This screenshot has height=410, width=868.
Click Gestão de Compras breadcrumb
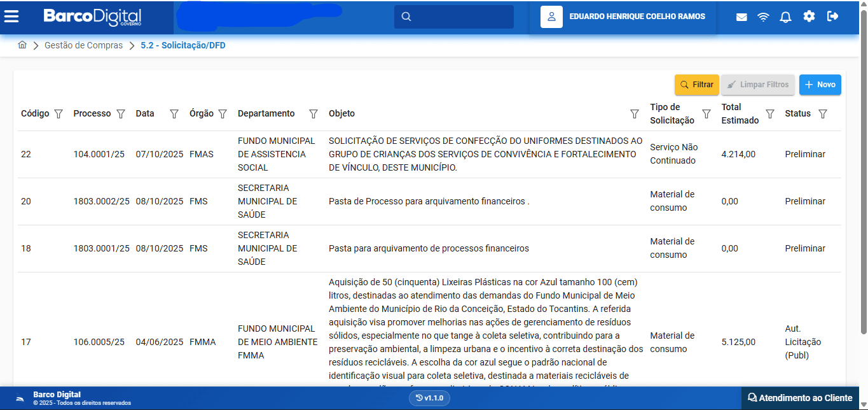point(83,46)
